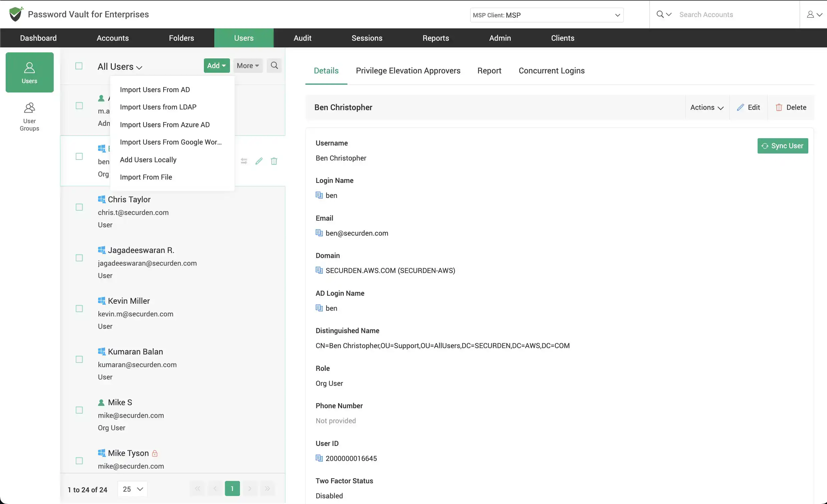
Task: Open the MSP Client dropdown
Action: click(x=547, y=15)
